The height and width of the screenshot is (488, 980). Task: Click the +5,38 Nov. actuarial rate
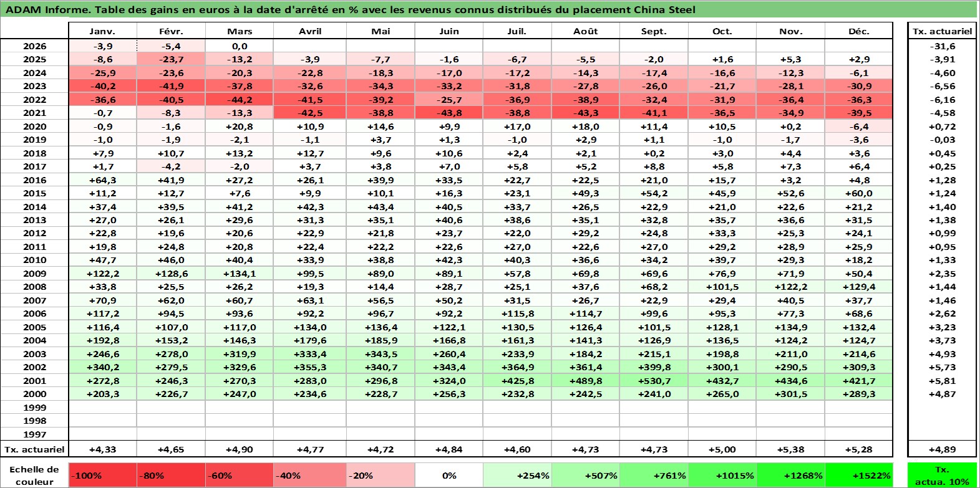791,449
